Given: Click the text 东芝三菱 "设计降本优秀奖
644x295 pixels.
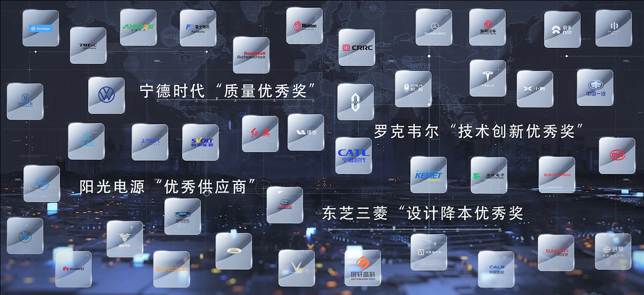Looking at the screenshot, I should pos(423,213).
